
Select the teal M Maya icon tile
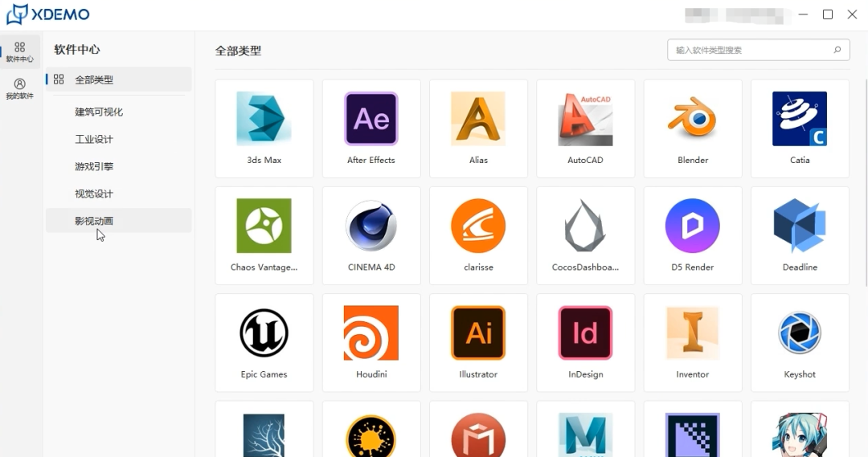click(586, 430)
